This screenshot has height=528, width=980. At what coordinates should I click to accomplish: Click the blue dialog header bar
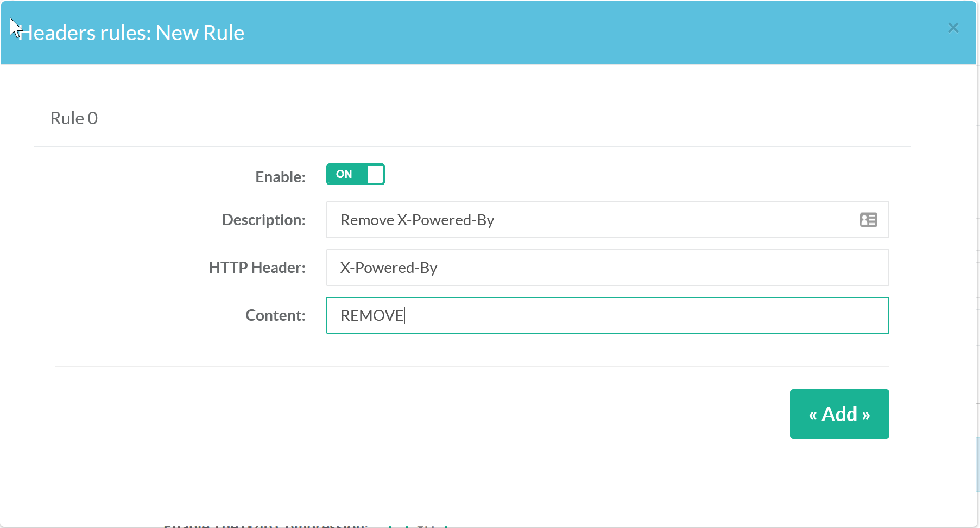[543, 33]
